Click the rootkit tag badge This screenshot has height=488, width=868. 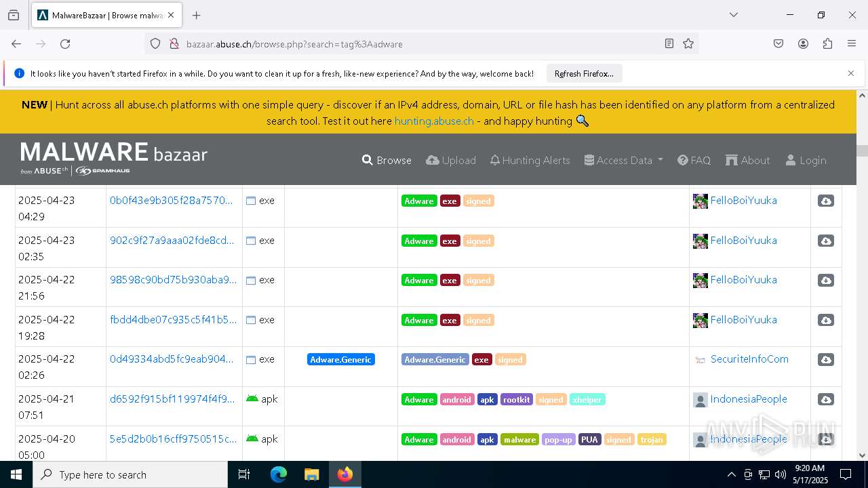(516, 400)
